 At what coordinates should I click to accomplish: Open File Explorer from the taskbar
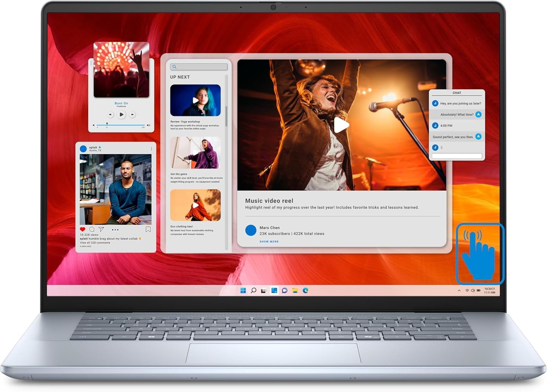point(295,291)
